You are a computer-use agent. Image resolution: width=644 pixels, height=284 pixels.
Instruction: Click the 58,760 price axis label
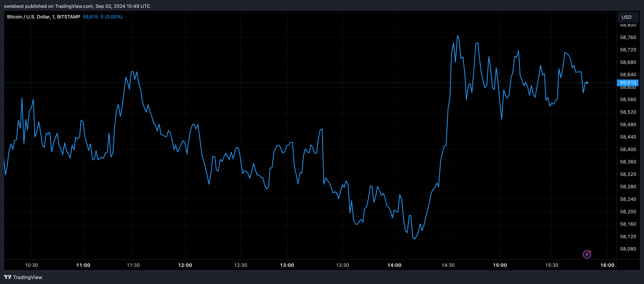tap(628, 37)
